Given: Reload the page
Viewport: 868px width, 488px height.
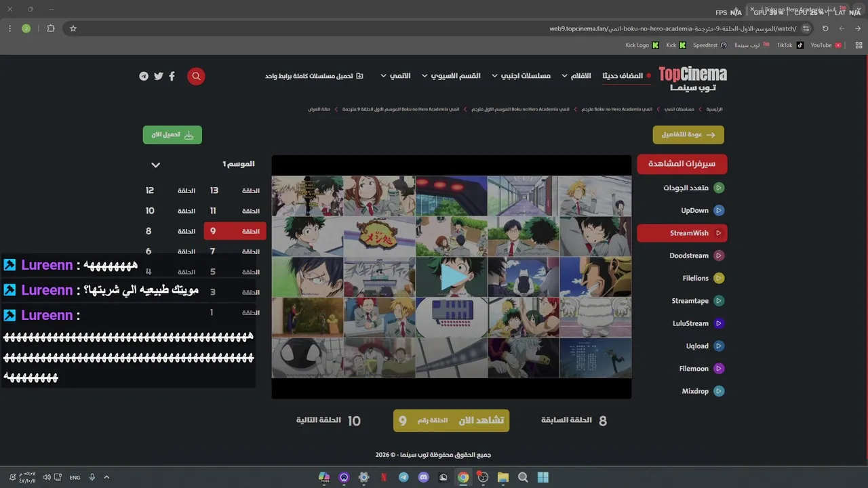Looking at the screenshot, I should click(825, 28).
